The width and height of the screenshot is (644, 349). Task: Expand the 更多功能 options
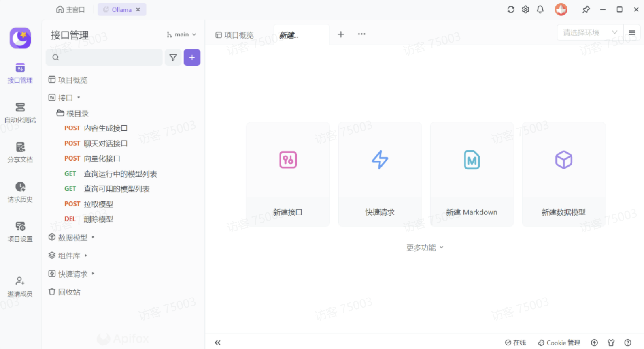[x=425, y=248]
